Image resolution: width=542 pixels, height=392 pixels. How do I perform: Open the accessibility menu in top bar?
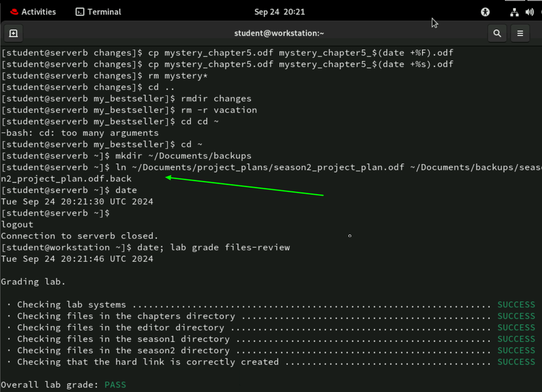(485, 12)
